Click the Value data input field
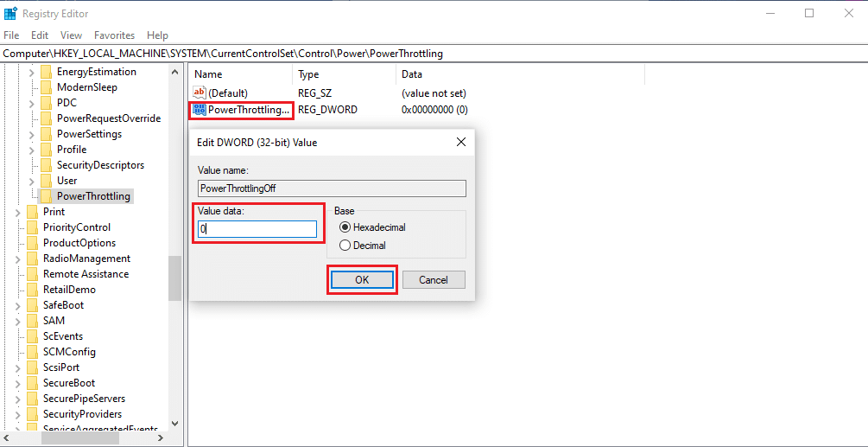This screenshot has height=447, width=868. (257, 229)
